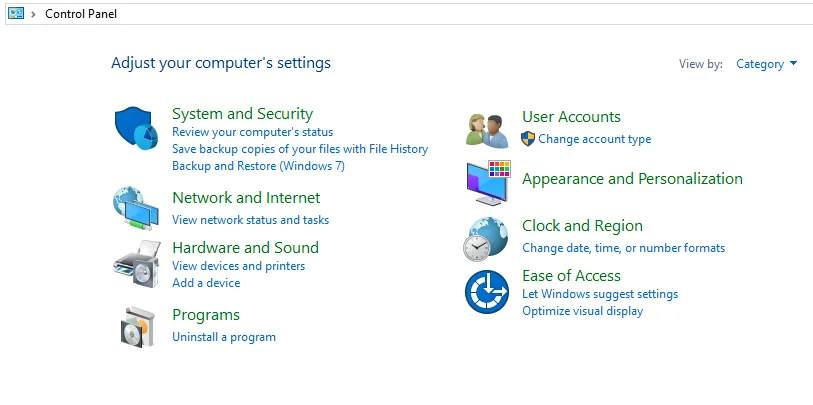Click the Control Panel icon in address bar
The image size is (813, 405).
[16, 13]
